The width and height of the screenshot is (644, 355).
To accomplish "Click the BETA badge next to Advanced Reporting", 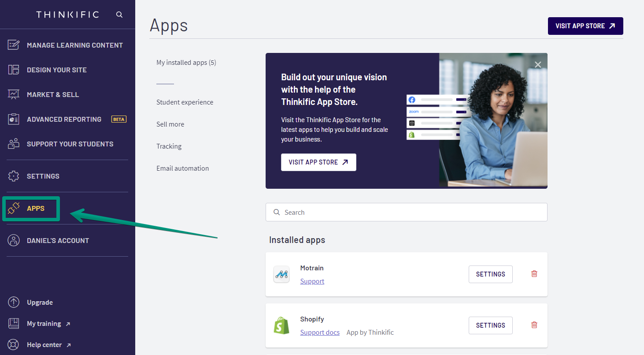I will [x=118, y=119].
